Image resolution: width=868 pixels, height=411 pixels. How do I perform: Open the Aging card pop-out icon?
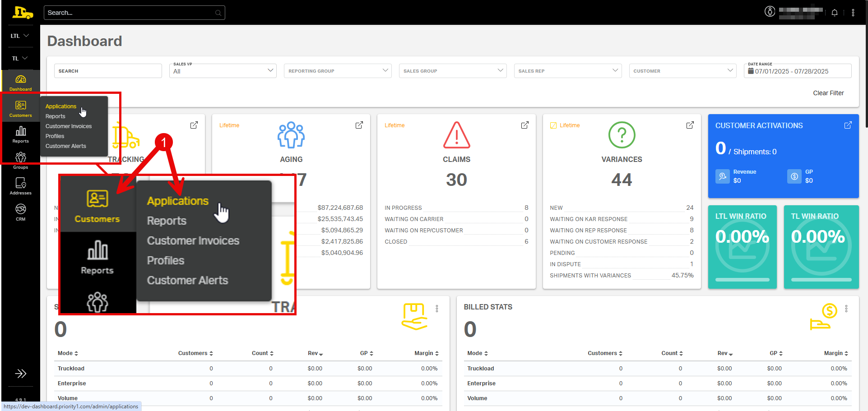[359, 125]
